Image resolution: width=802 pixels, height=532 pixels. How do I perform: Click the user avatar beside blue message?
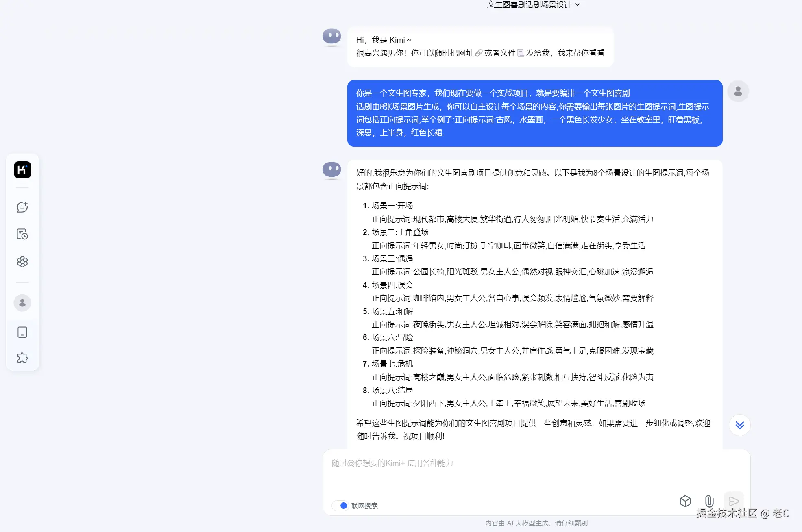click(738, 91)
